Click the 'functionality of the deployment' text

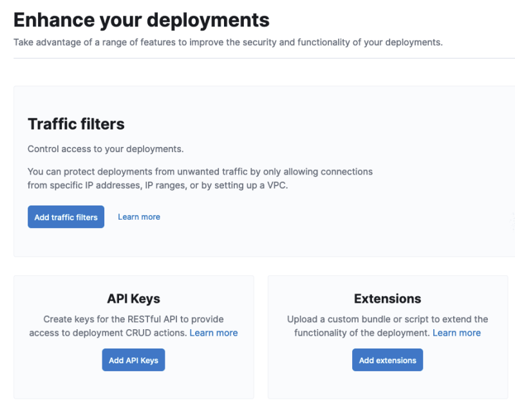coord(361,333)
